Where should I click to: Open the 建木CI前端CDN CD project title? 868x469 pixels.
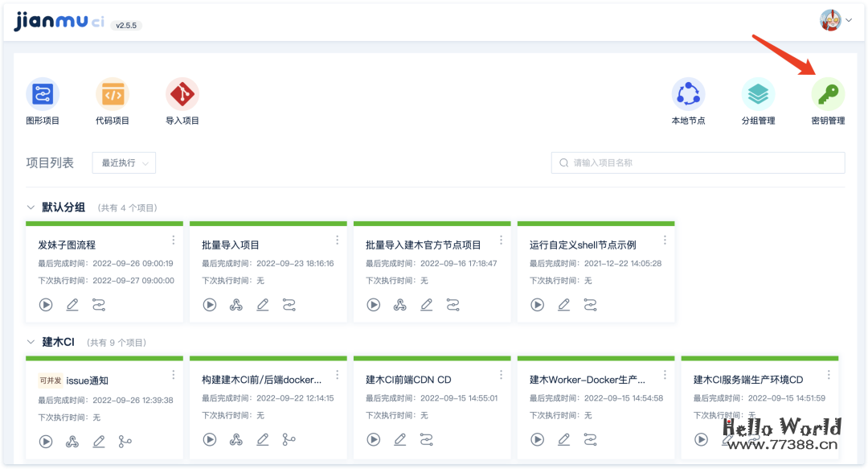click(408, 380)
